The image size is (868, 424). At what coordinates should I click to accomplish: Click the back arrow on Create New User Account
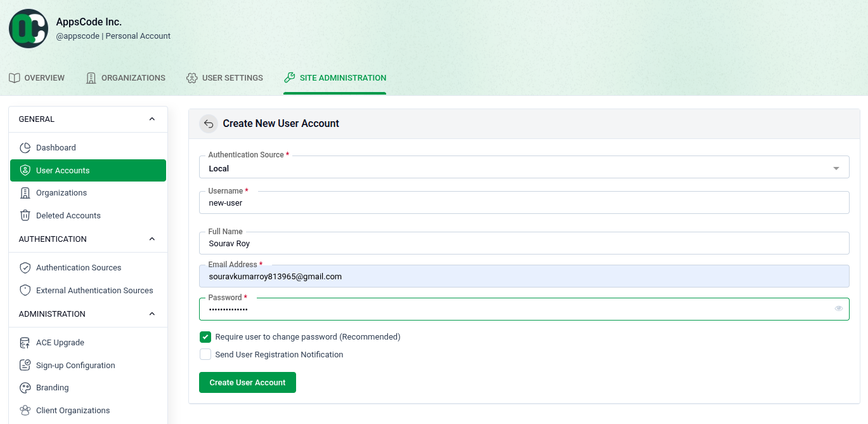209,123
